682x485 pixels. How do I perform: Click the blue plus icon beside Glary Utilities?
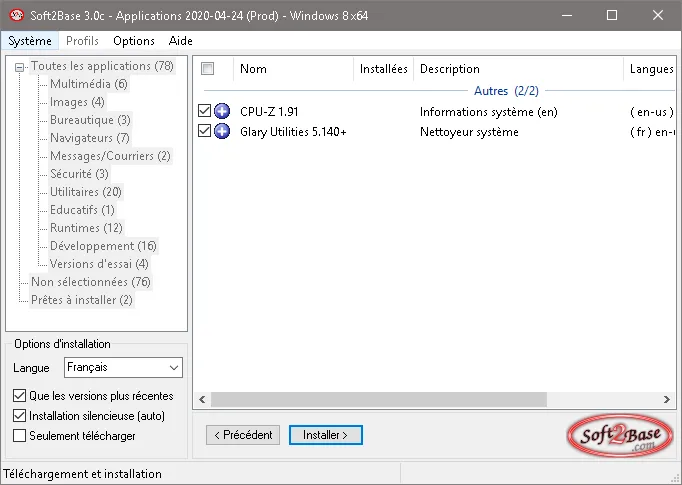(x=222, y=131)
